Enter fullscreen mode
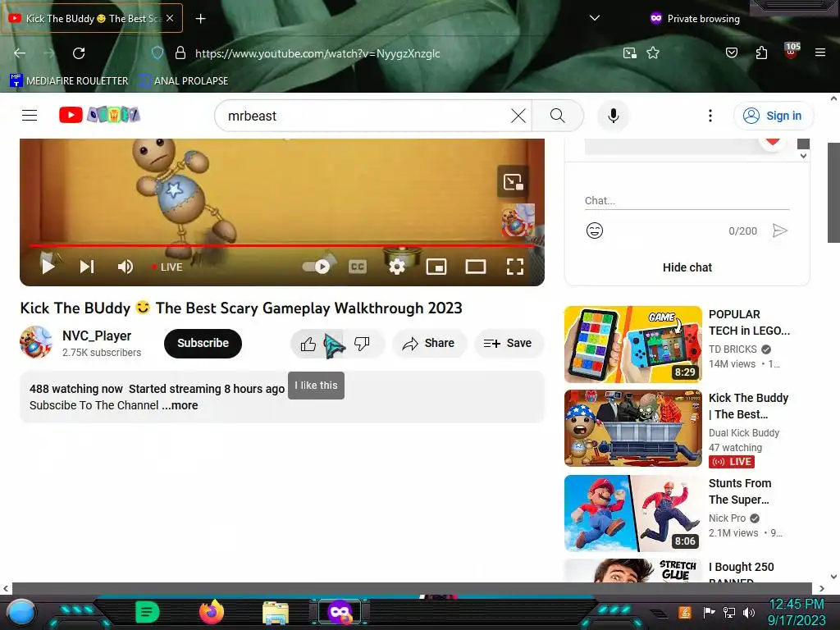This screenshot has height=630, width=840. [515, 267]
